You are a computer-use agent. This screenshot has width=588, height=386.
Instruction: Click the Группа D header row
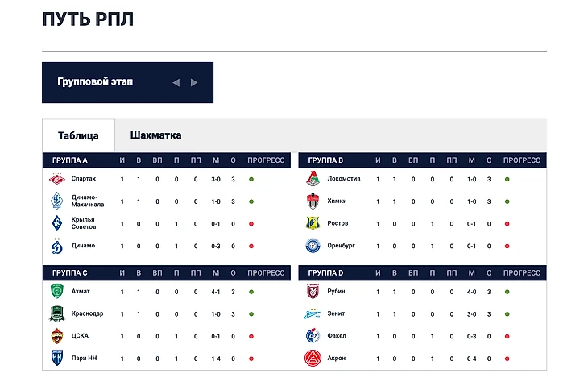[422, 272]
